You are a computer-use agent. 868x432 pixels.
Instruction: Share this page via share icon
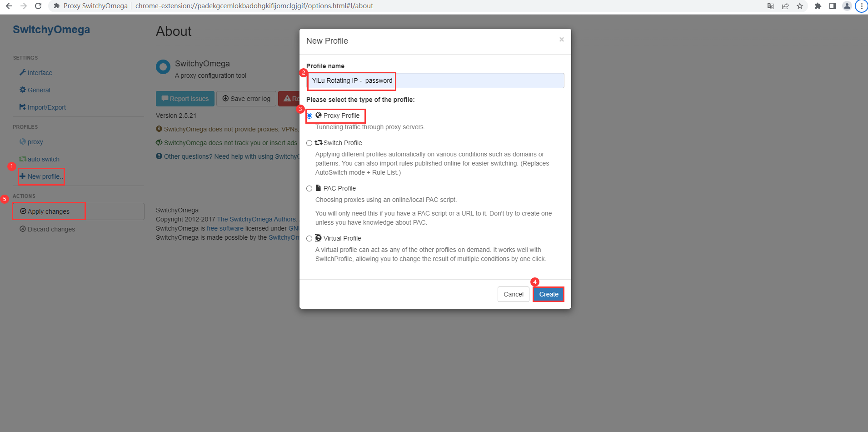[785, 6]
